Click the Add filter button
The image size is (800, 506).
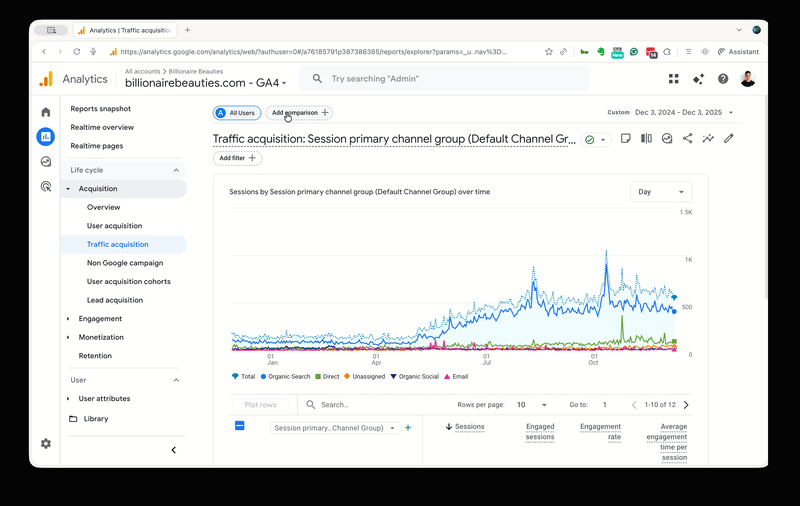(238, 158)
